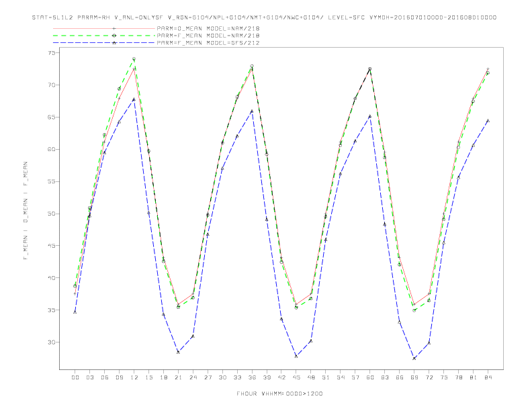Click forecast hour label 24 on x-axis
Image resolution: width=532 pixels, height=411 pixels.
[193, 377]
